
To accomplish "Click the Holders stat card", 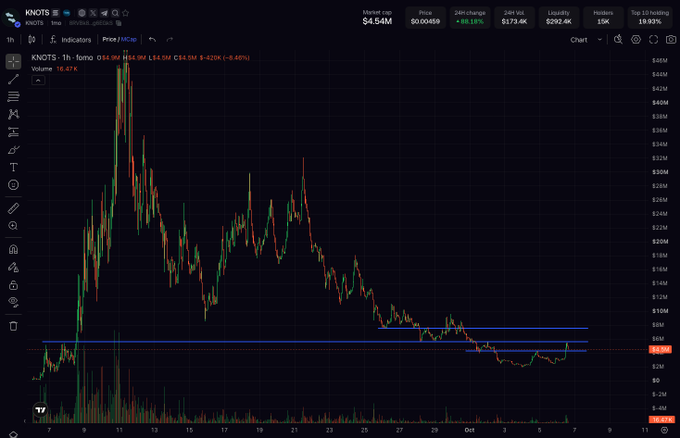I will pos(603,17).
